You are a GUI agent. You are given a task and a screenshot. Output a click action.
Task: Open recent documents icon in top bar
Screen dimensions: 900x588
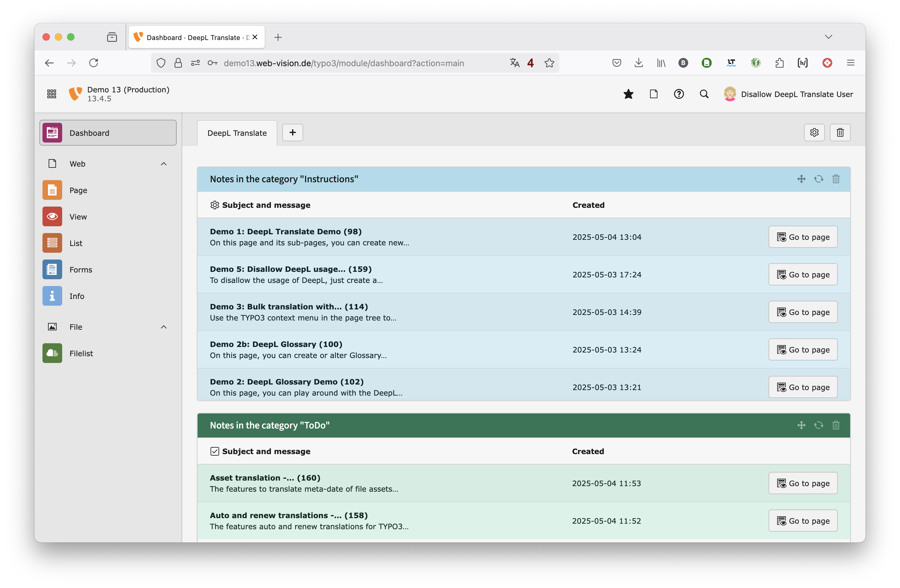653,94
